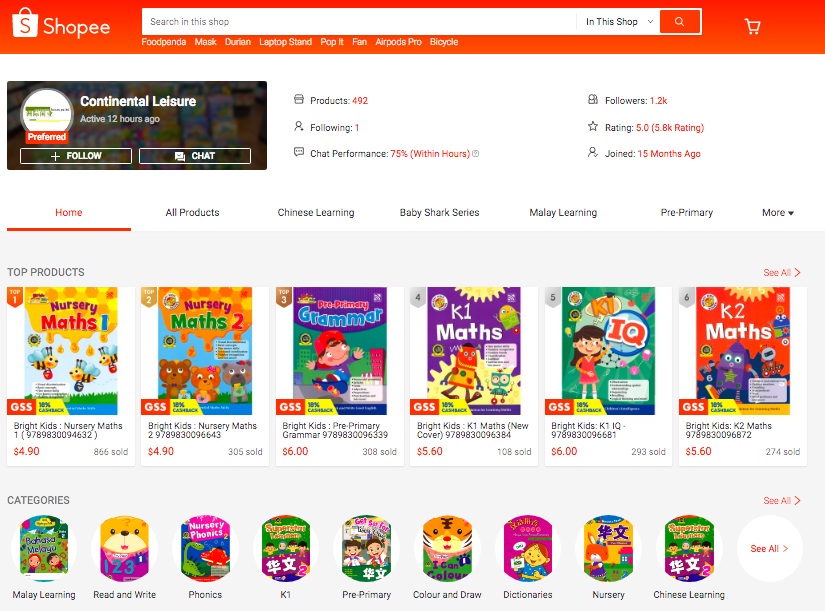This screenshot has height=611, width=825.
Task: Focus the Search in this shop field
Action: coord(359,22)
